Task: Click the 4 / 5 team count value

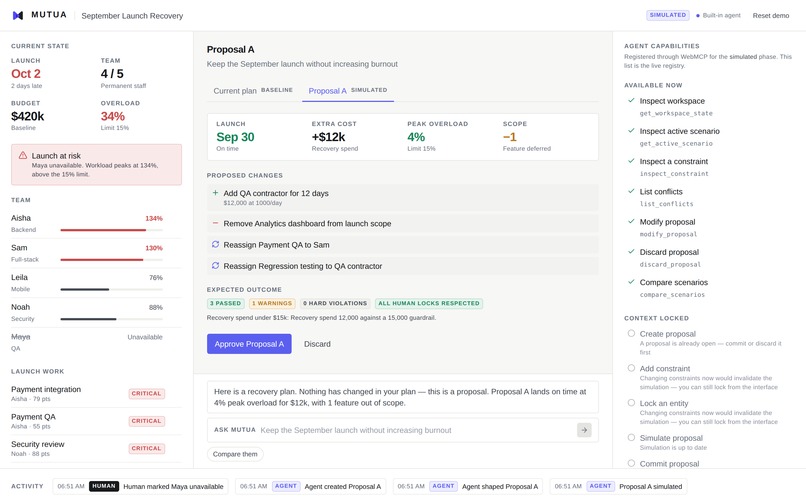Action: pos(112,74)
